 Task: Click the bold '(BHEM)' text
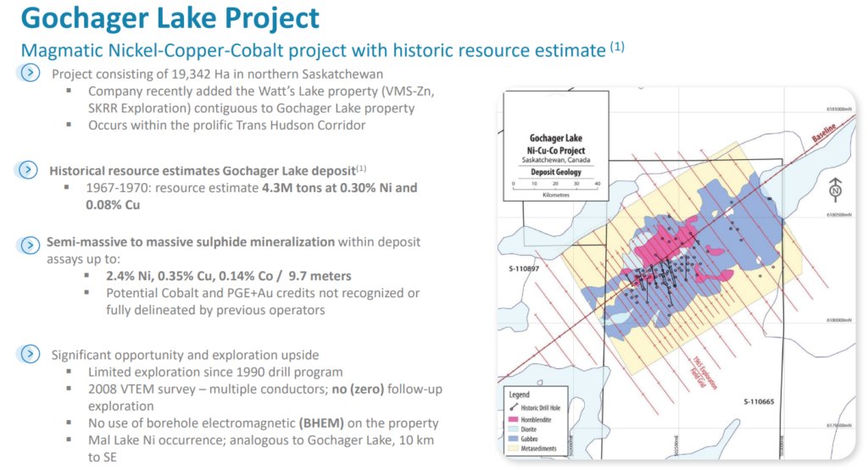pos(321,423)
